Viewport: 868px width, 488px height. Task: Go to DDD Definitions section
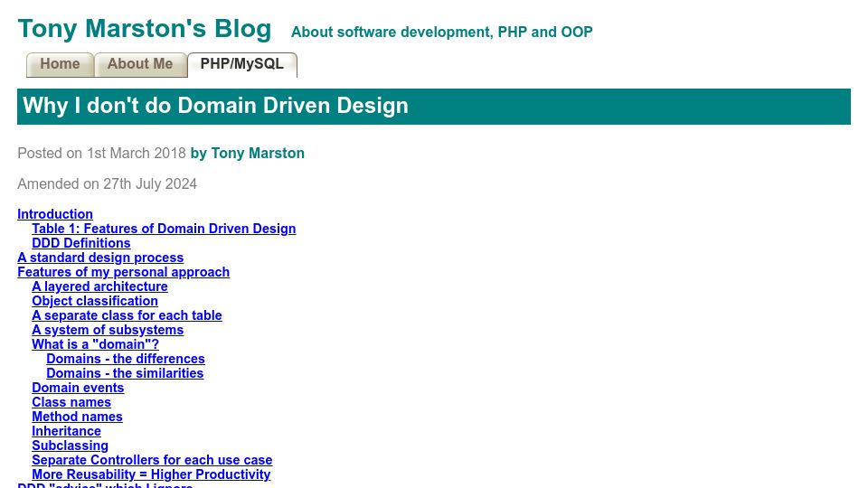80,243
